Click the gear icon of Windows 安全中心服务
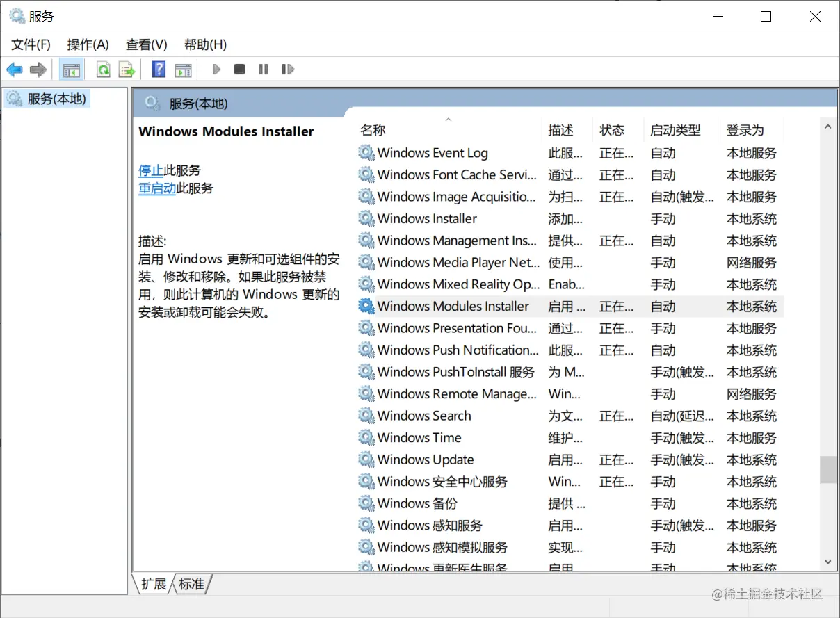The width and height of the screenshot is (840, 618). point(366,481)
